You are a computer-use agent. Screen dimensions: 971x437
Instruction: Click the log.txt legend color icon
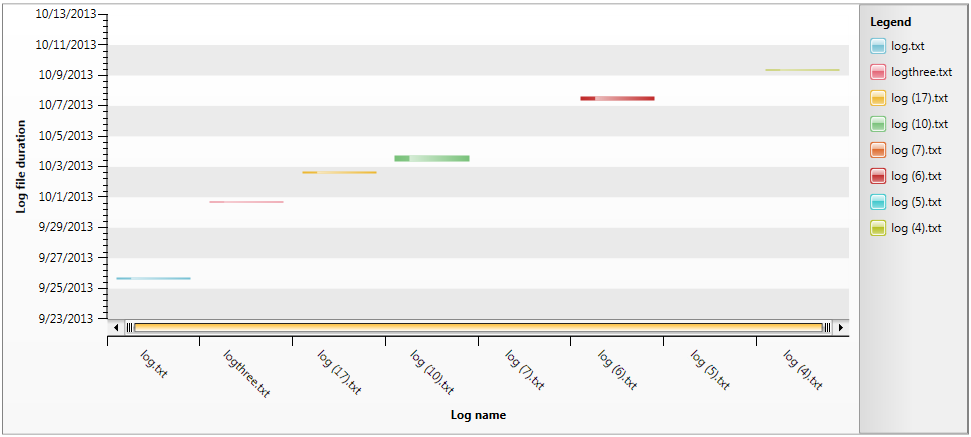[877, 46]
